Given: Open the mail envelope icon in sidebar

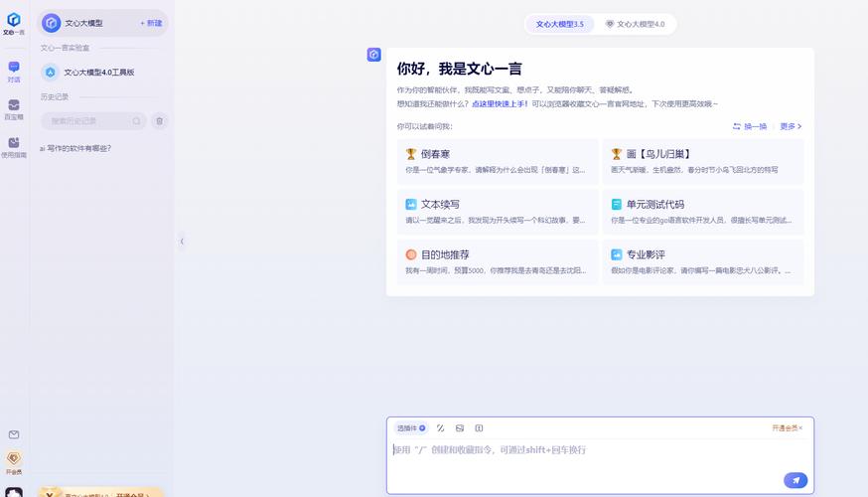Looking at the screenshot, I should 14,435.
